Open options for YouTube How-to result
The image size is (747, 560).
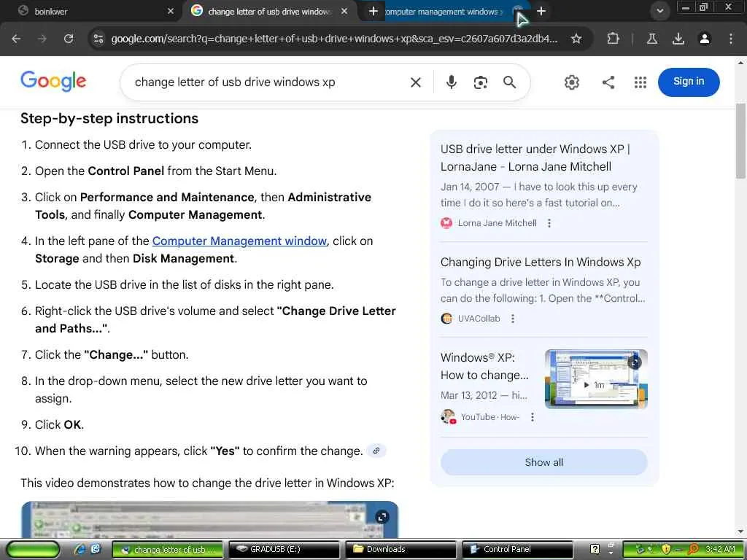(x=532, y=417)
